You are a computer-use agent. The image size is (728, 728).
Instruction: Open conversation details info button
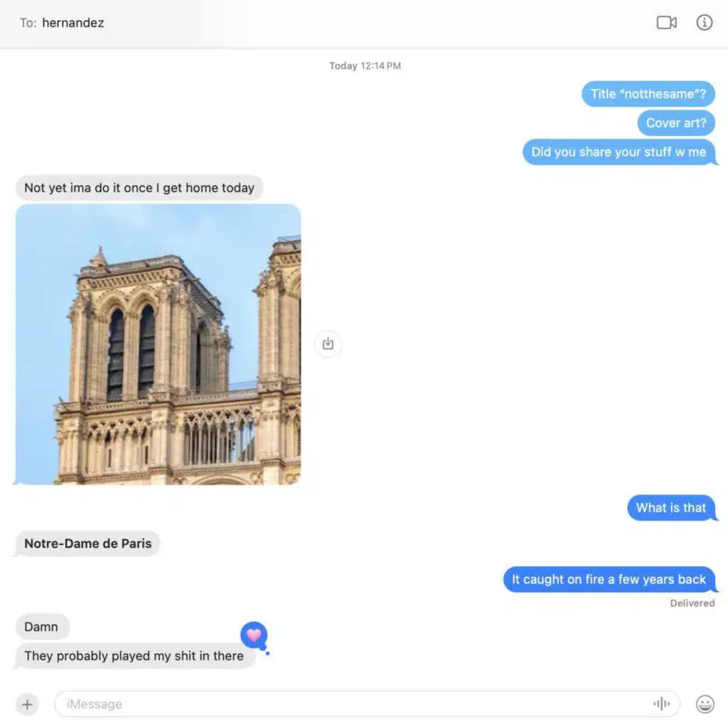pos(704,23)
